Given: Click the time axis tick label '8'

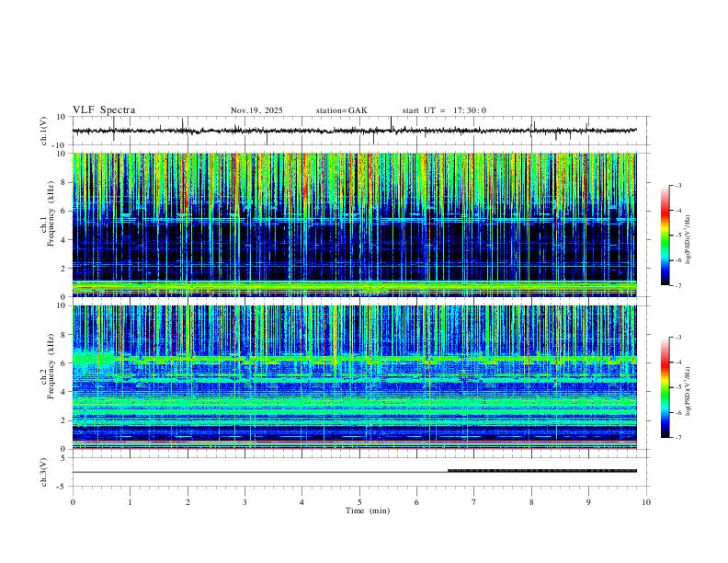Looking at the screenshot, I should click(x=531, y=502).
